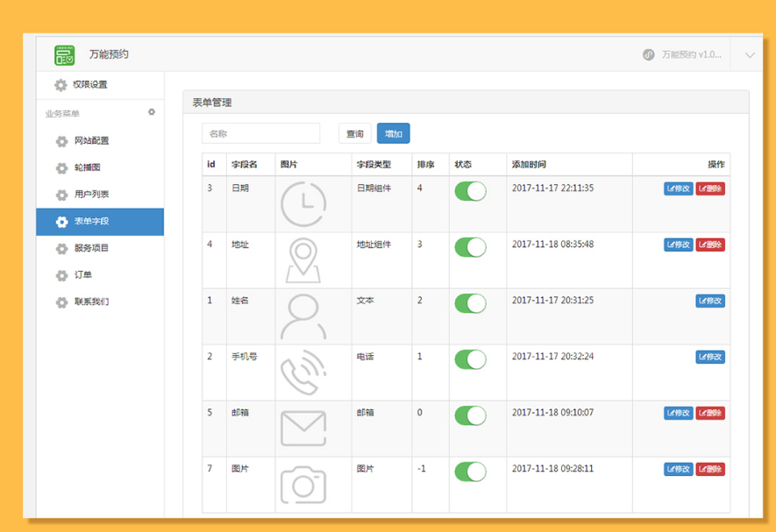
Task: Click the phone image in 手机号 row
Action: pos(303,372)
